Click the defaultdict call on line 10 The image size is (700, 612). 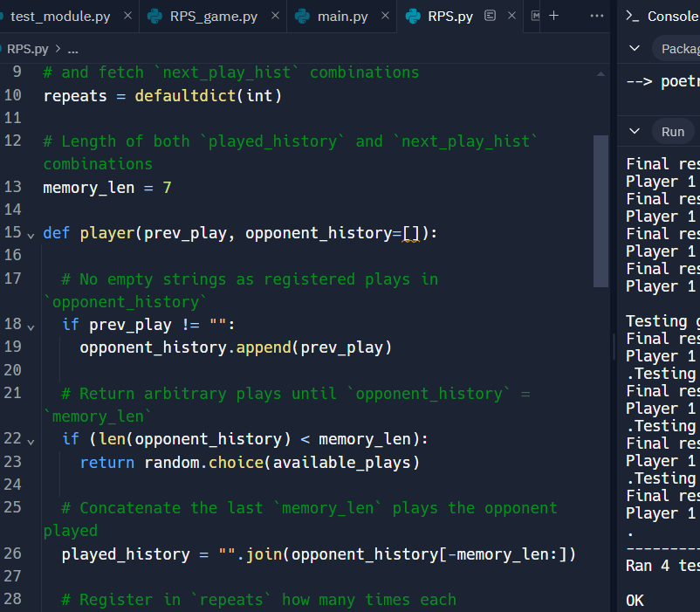tap(185, 96)
